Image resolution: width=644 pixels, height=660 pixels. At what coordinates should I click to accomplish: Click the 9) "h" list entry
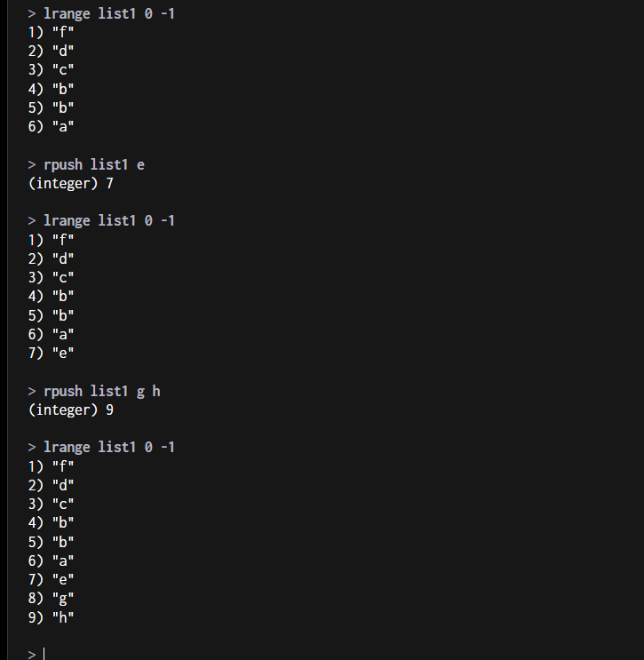(51, 616)
